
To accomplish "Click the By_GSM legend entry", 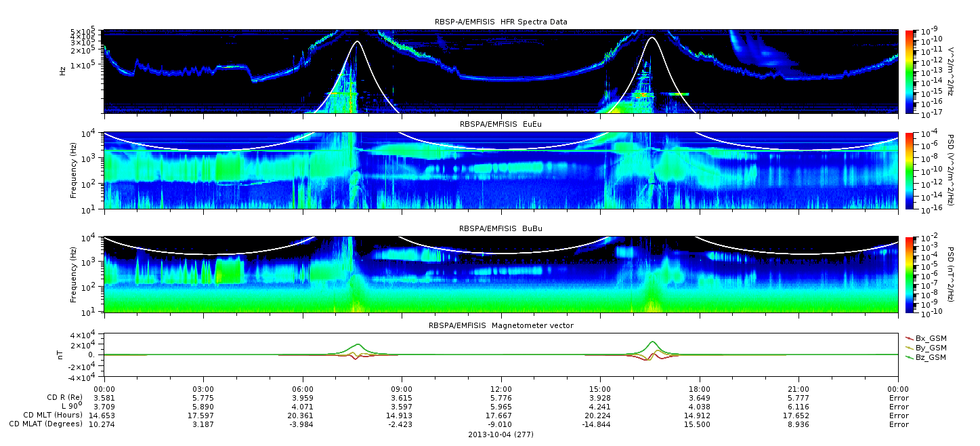I will (x=931, y=347).
